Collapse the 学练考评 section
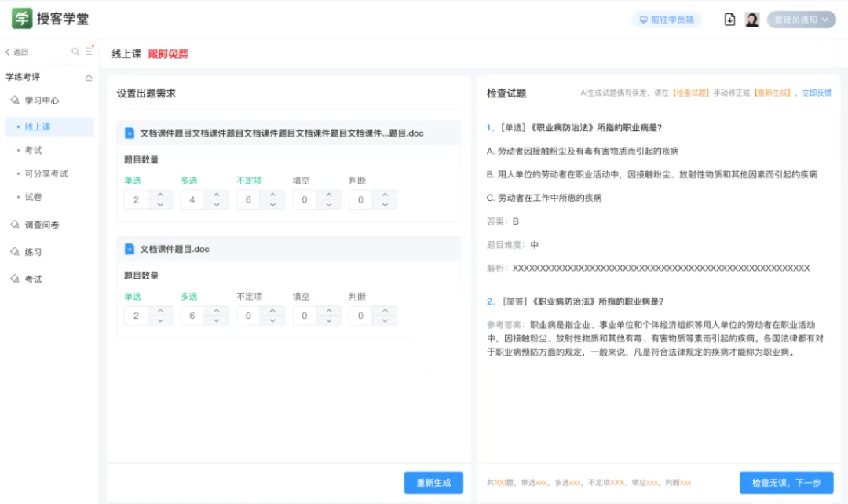 [89, 77]
